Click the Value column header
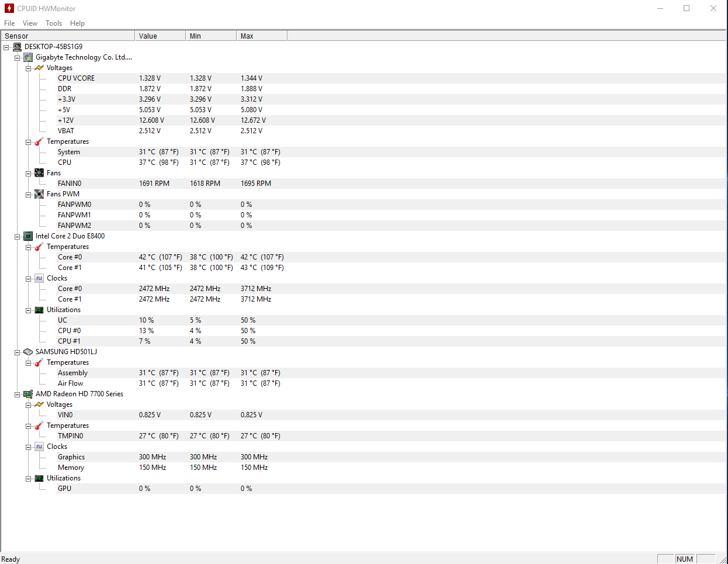This screenshot has height=564, width=728. pos(160,36)
